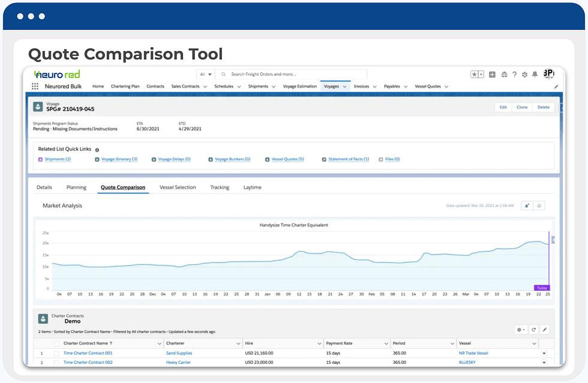
Task: Open the Setup gear icon
Action: [526, 74]
